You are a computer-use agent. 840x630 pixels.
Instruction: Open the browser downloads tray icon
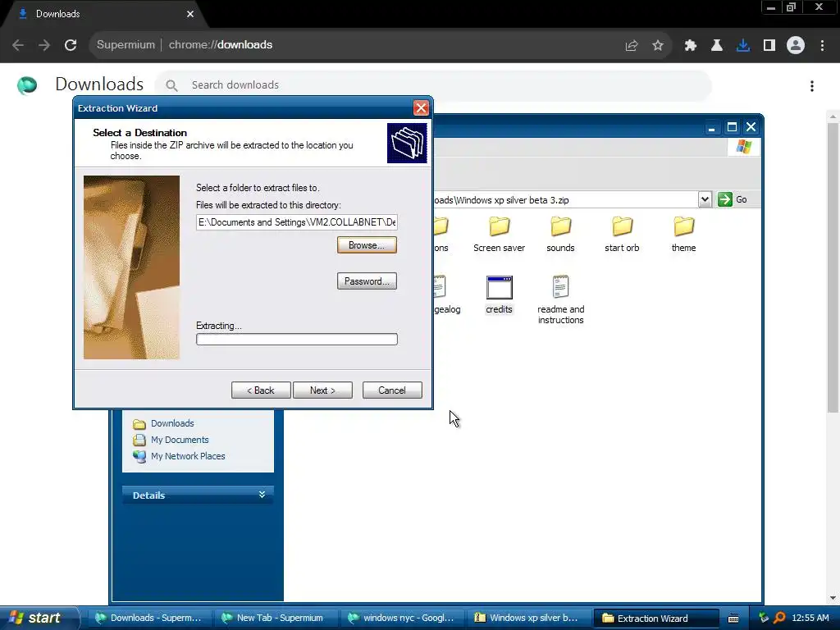(743, 45)
